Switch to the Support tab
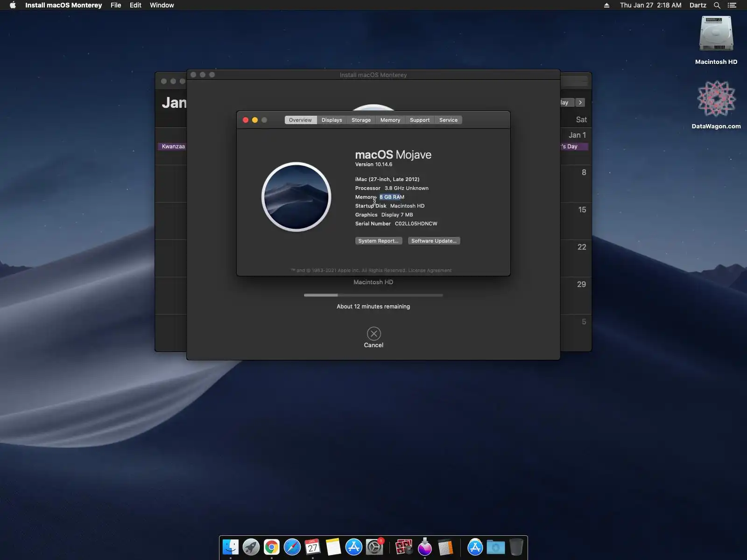This screenshot has width=747, height=560. pyautogui.click(x=420, y=120)
